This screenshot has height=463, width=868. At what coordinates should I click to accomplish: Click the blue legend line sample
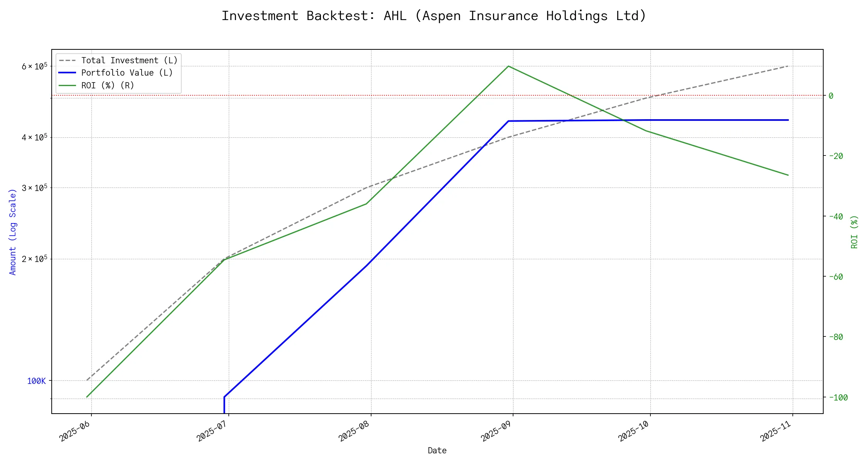pos(68,73)
